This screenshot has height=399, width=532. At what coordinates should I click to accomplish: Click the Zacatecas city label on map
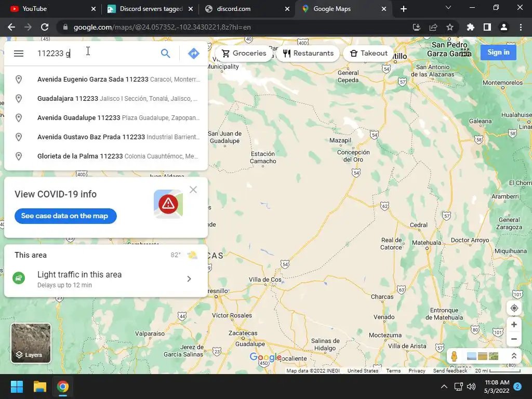click(243, 333)
